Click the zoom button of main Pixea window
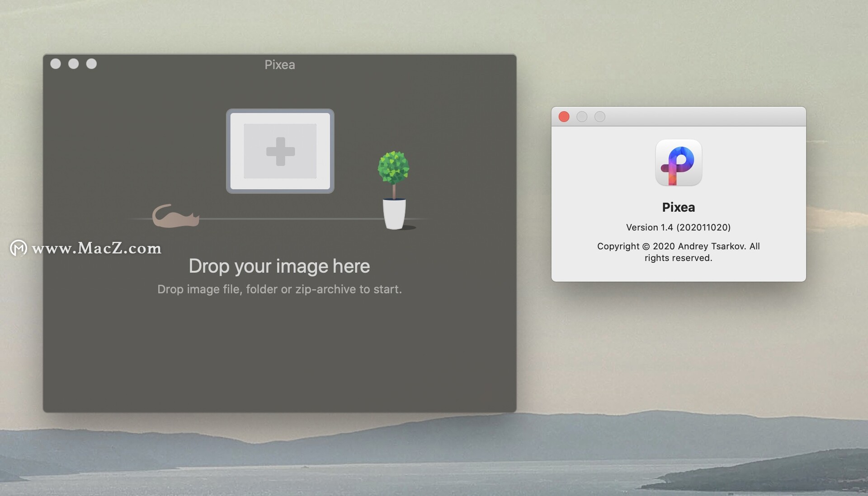Viewport: 868px width, 496px height. click(x=92, y=64)
